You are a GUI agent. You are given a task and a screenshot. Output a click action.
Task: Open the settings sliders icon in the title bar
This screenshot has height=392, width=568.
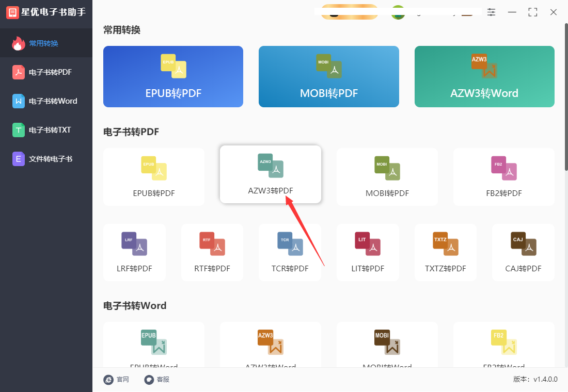491,12
